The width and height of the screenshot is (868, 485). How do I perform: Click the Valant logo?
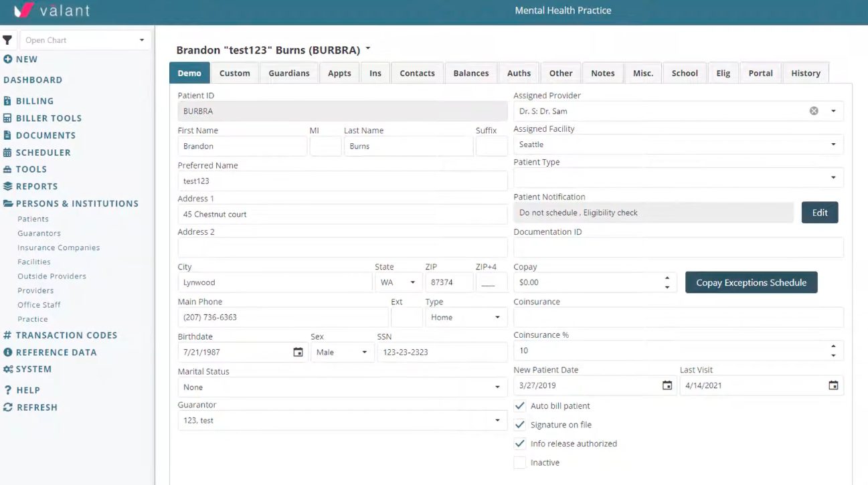(x=51, y=11)
